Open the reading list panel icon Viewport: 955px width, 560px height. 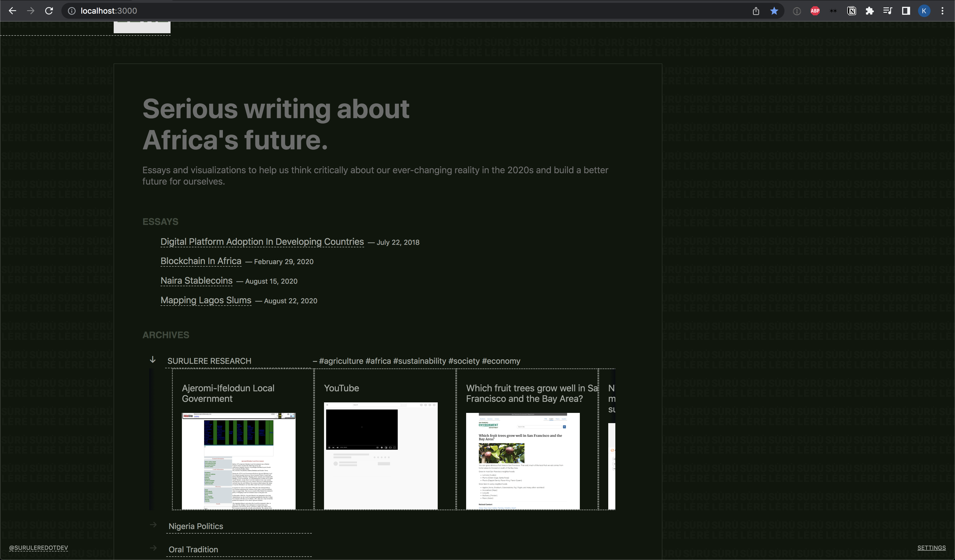pos(888,11)
